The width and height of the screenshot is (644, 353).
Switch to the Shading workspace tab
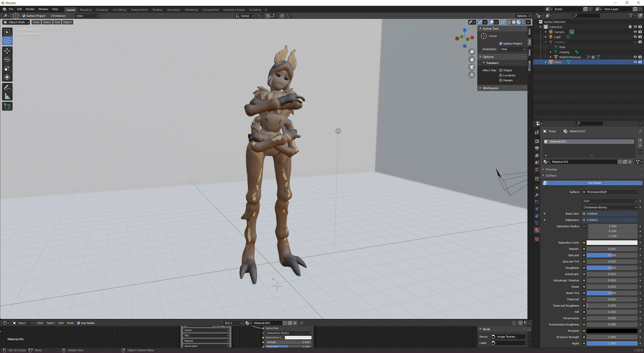tap(157, 10)
